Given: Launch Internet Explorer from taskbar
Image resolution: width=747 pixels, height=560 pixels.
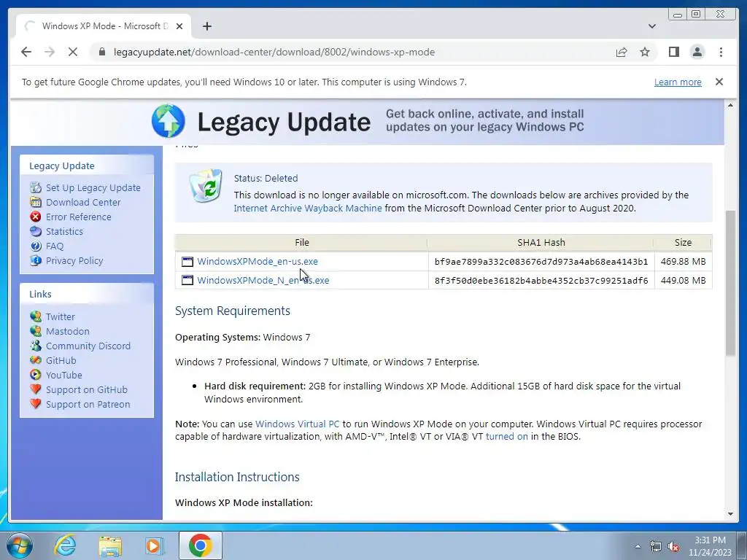Looking at the screenshot, I should (x=65, y=545).
